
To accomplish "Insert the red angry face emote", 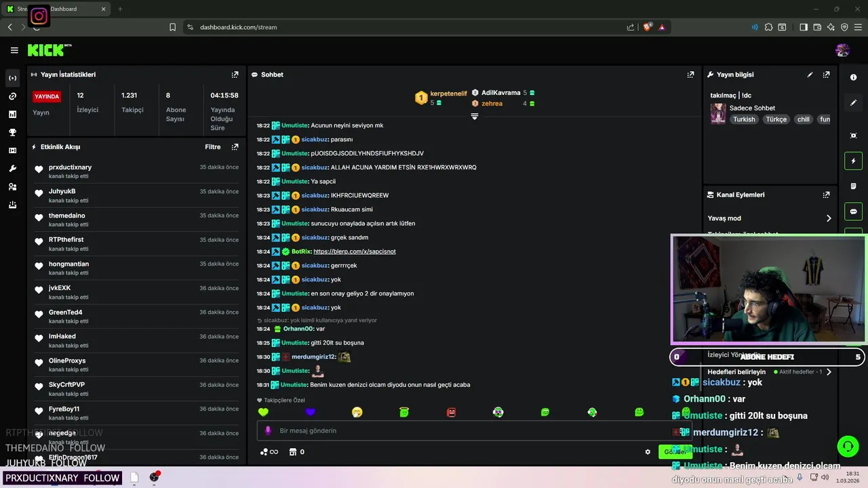I will 452,412.
